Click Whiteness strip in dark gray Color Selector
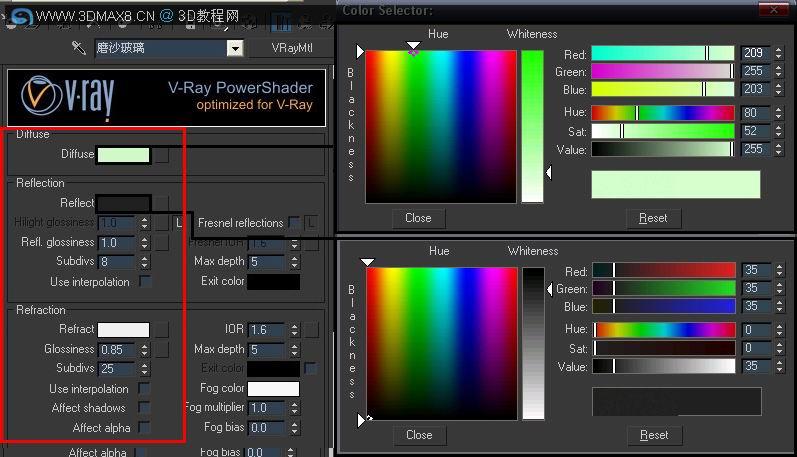This screenshot has width=797, height=457. [533, 344]
